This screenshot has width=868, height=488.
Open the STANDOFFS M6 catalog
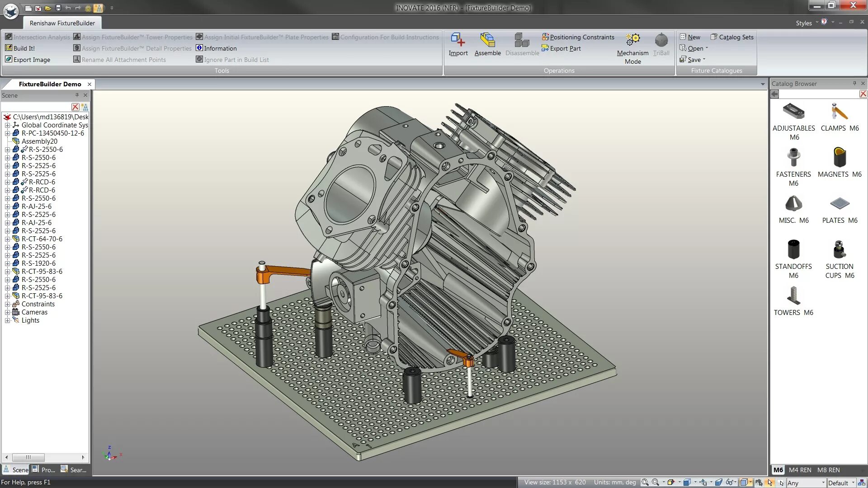coord(793,250)
